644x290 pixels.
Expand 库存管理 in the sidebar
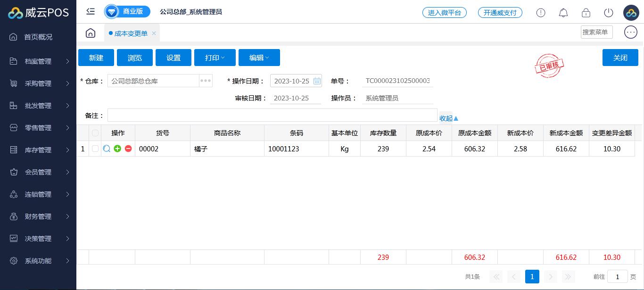[38, 150]
